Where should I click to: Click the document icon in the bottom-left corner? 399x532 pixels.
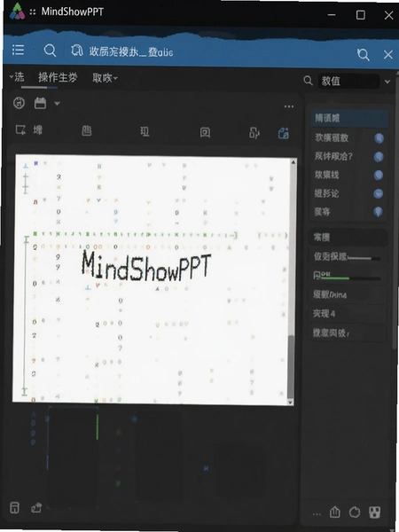(14, 507)
